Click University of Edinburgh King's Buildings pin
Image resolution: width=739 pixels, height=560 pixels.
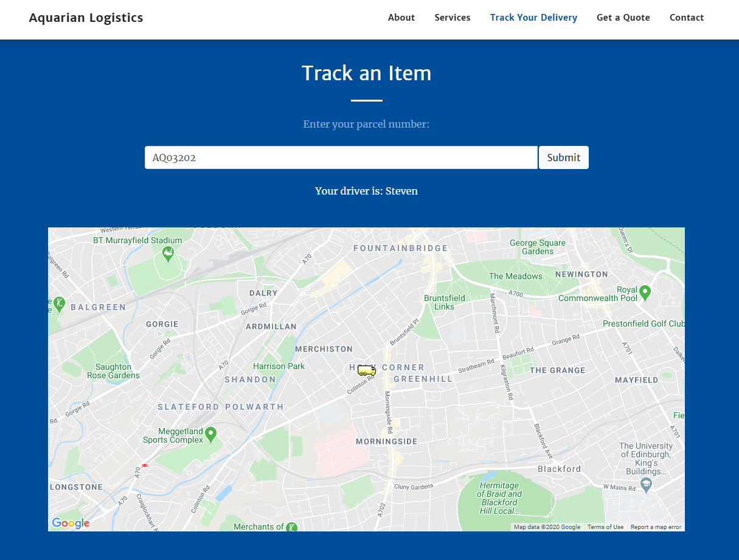[646, 484]
